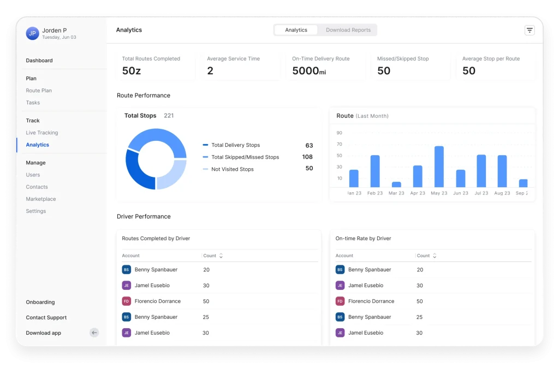
Task: Select the Average Service Time card
Action: pos(241,67)
